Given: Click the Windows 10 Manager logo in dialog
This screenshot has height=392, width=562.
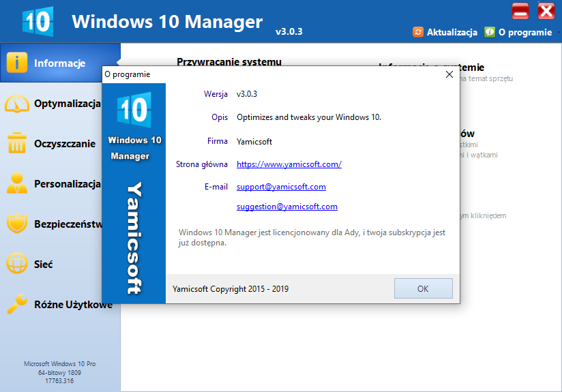Looking at the screenshot, I should click(x=134, y=110).
